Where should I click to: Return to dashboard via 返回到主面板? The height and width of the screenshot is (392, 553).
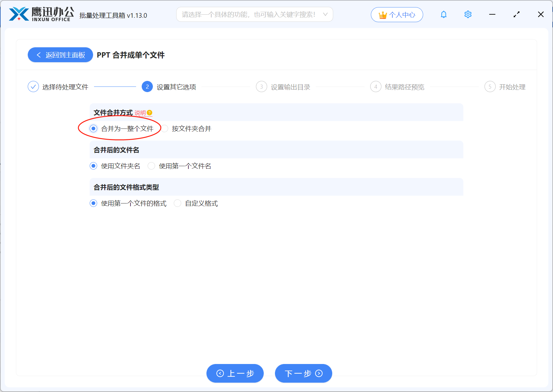coord(60,55)
